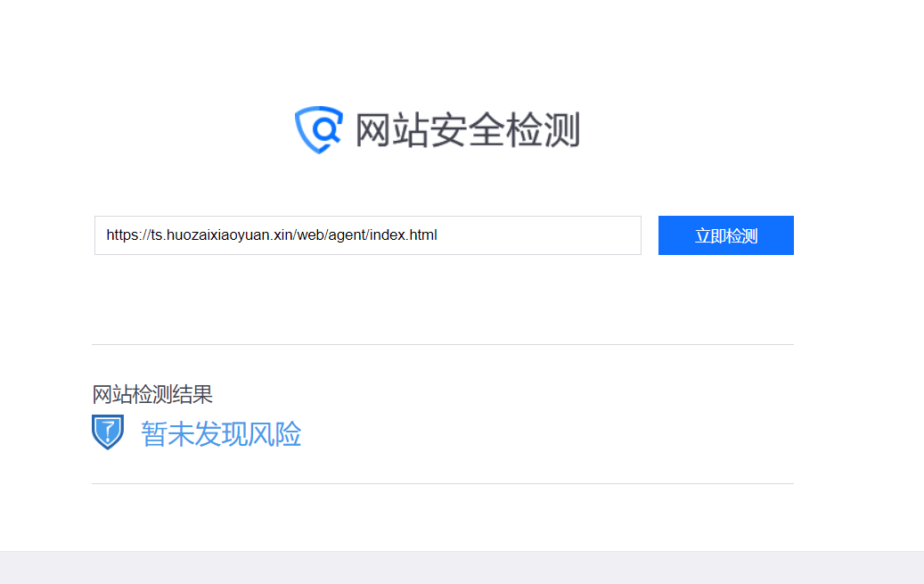
Task: Click the 暂未发现风险 result text
Action: click(x=221, y=434)
